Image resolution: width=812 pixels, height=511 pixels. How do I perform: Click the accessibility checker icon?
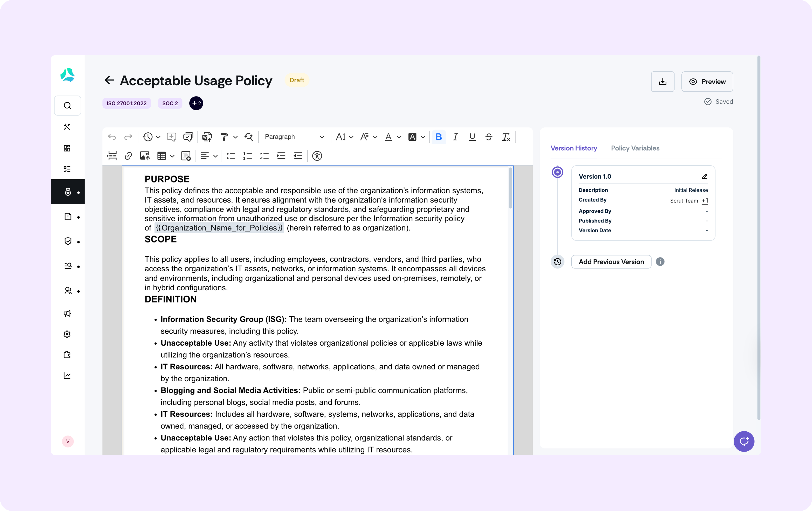point(317,156)
